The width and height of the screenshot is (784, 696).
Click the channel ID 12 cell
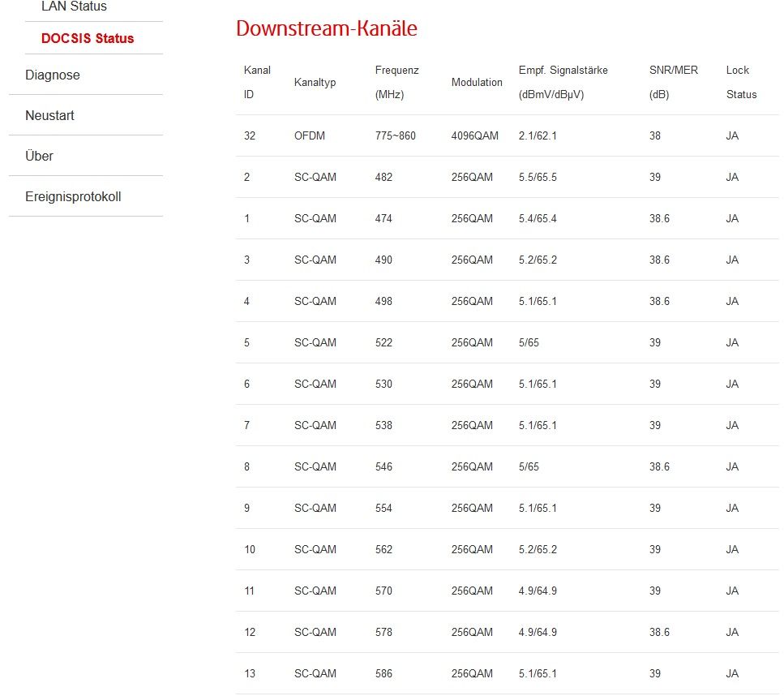coord(250,632)
